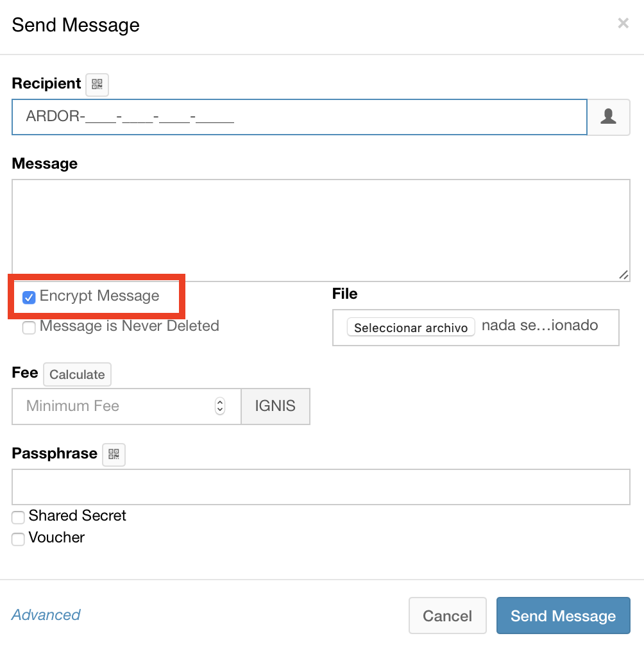Uncheck the Encrypt Message checkbox

coord(29,297)
